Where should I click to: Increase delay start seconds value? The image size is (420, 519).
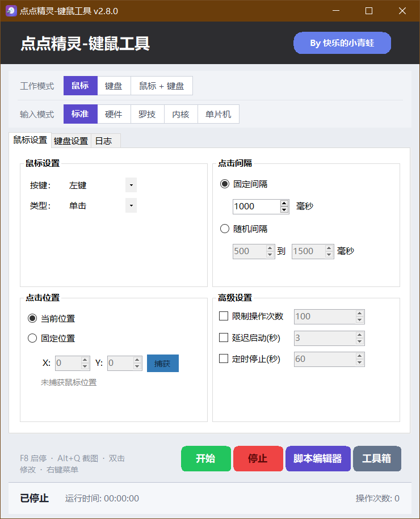pyautogui.click(x=360, y=335)
